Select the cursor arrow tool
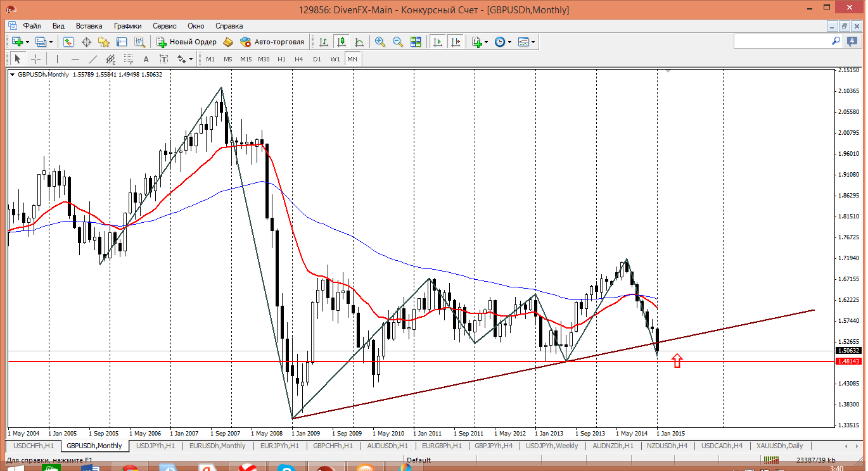 pyautogui.click(x=18, y=59)
